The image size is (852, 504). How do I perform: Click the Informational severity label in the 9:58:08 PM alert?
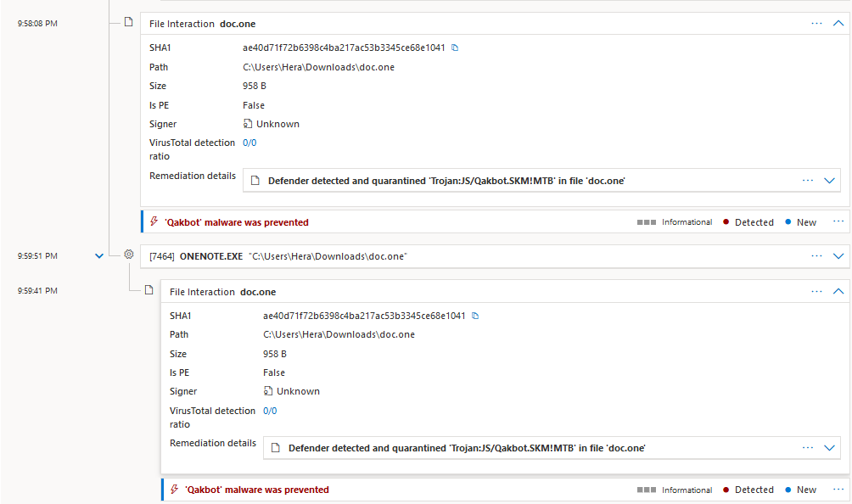coord(687,222)
